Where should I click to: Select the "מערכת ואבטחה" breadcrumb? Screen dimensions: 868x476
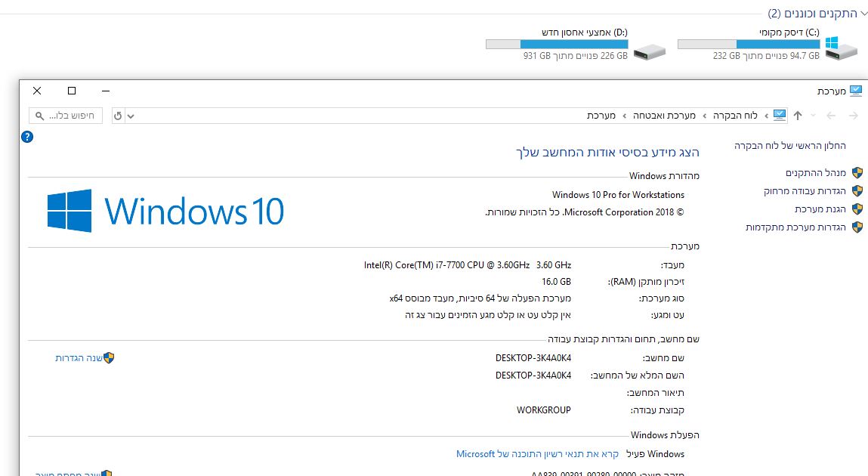pos(664,115)
